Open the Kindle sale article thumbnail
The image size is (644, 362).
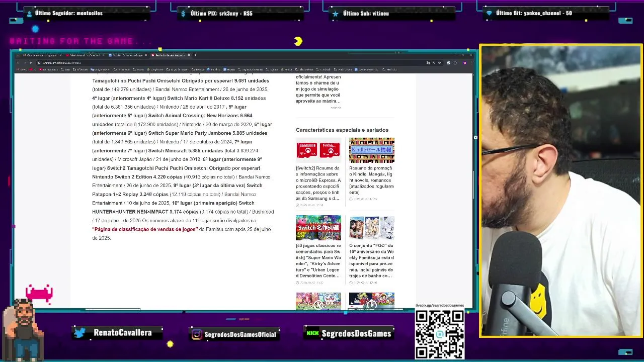coord(372,150)
